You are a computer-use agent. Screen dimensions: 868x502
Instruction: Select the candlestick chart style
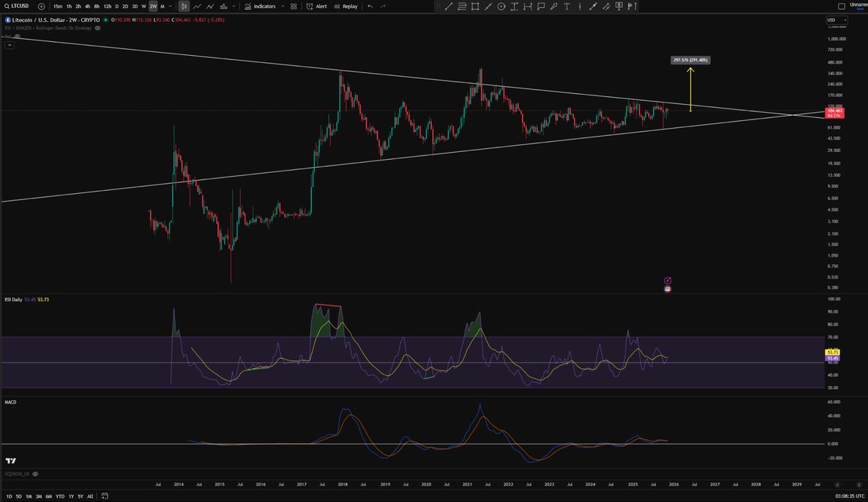[184, 7]
